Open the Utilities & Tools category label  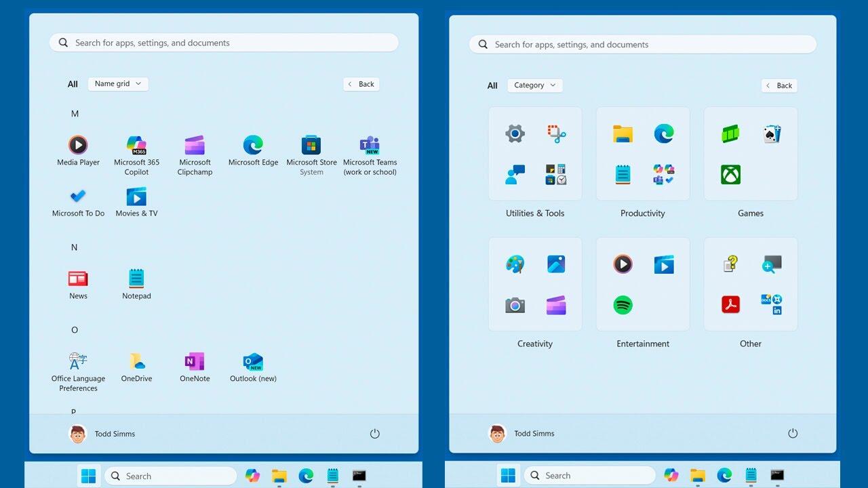tap(535, 213)
